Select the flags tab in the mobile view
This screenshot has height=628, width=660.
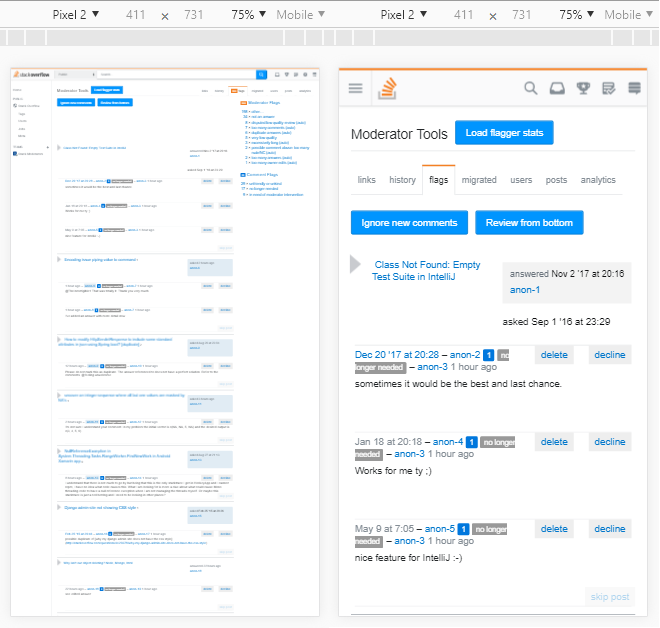(x=439, y=180)
